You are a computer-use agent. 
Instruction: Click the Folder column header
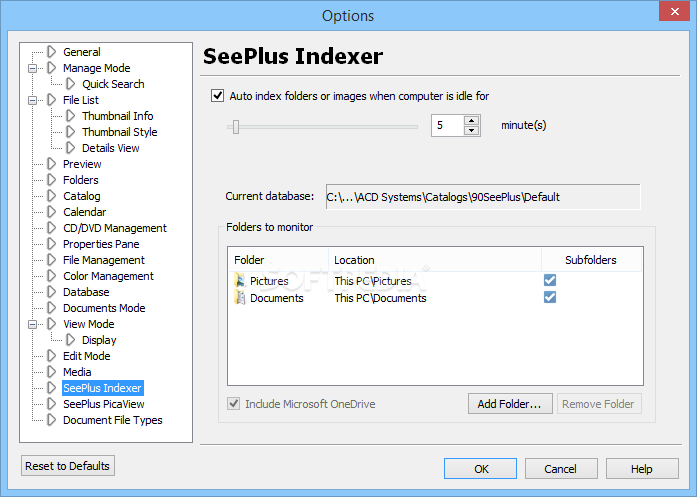tap(278, 260)
